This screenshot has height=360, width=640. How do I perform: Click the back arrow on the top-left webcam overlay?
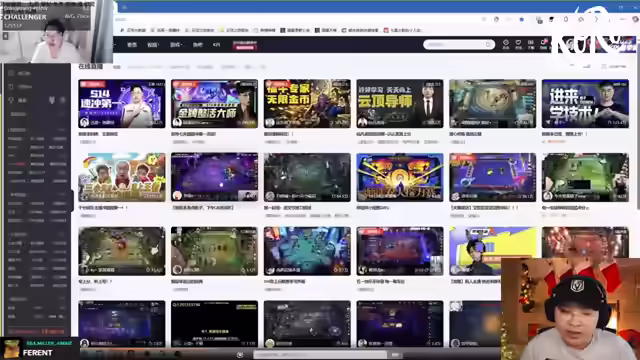(5, 36)
